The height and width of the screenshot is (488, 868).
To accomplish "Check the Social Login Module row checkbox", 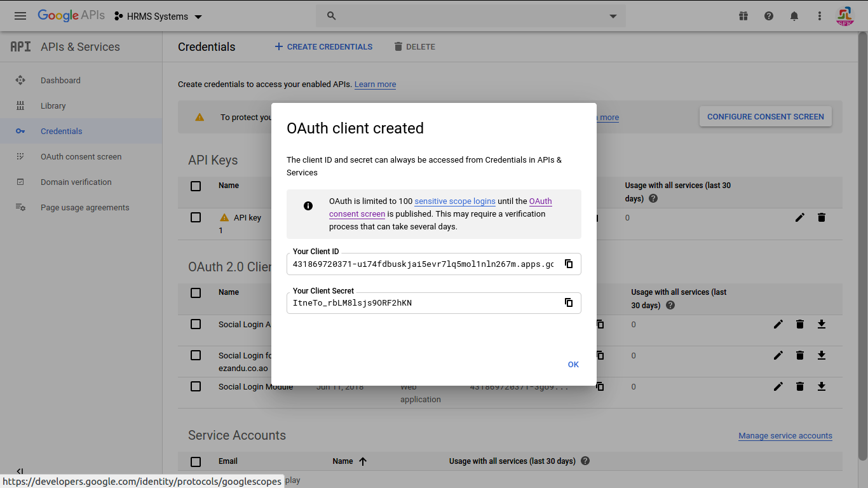I will point(196,386).
